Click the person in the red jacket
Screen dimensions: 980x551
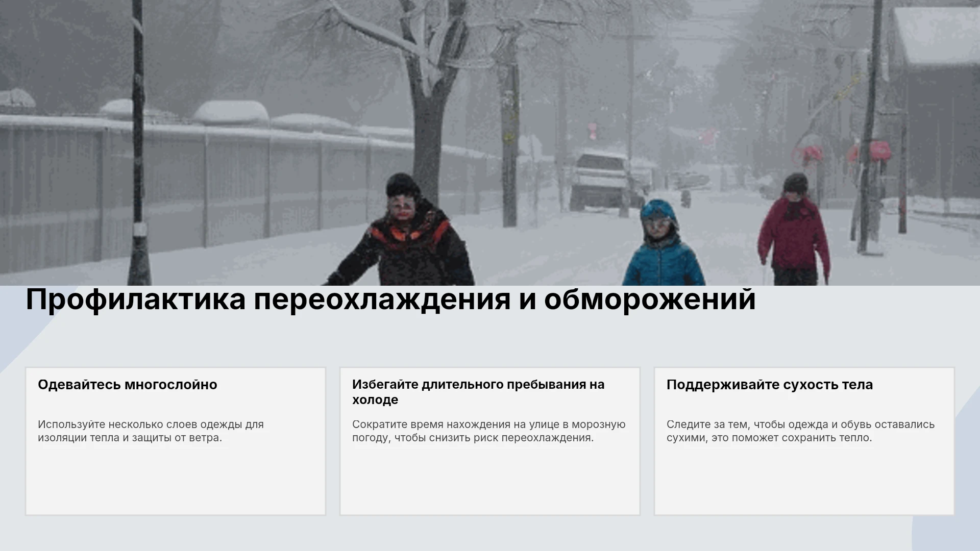point(794,230)
